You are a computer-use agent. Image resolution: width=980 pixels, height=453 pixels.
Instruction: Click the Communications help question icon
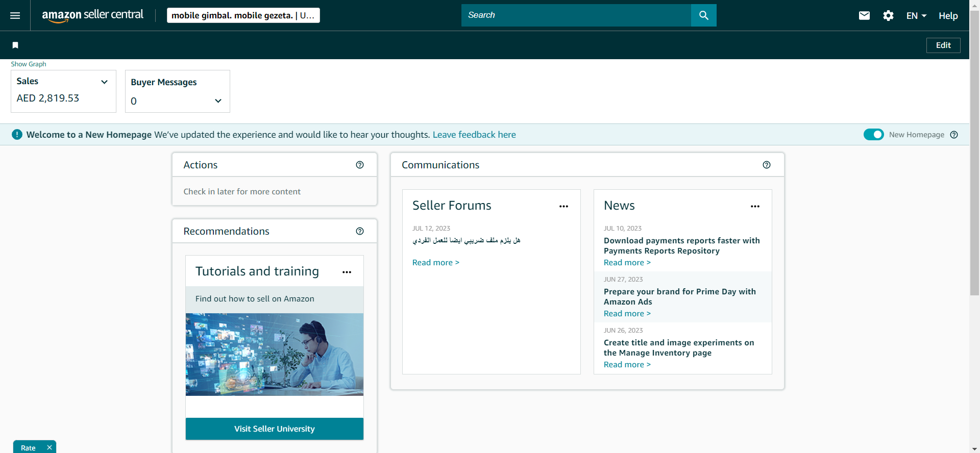click(766, 165)
